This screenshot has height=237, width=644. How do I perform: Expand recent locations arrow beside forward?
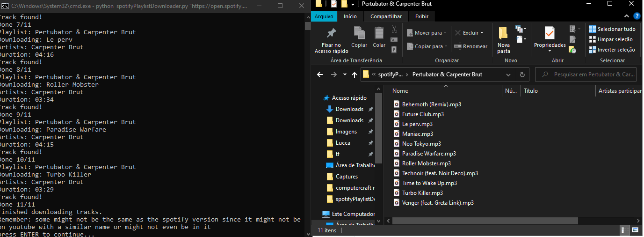[345, 74]
